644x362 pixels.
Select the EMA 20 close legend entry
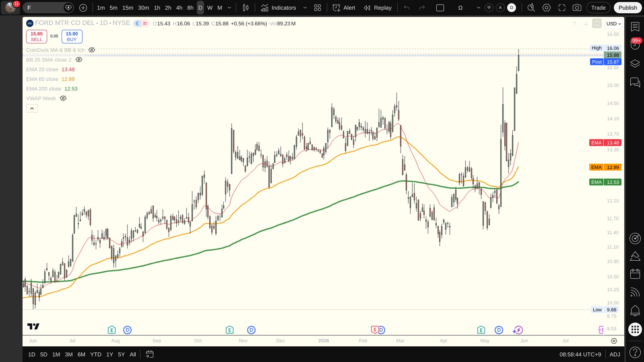coord(42,70)
